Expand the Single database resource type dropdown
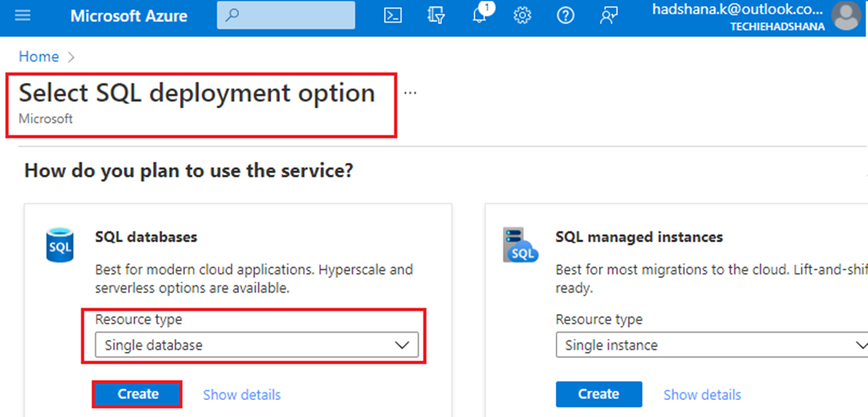 click(257, 345)
